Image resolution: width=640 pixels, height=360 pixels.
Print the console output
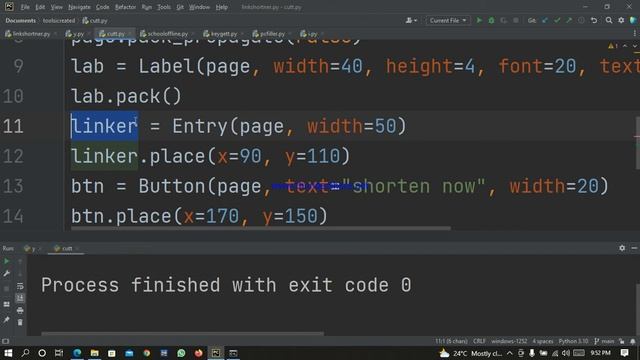[x=20, y=311]
